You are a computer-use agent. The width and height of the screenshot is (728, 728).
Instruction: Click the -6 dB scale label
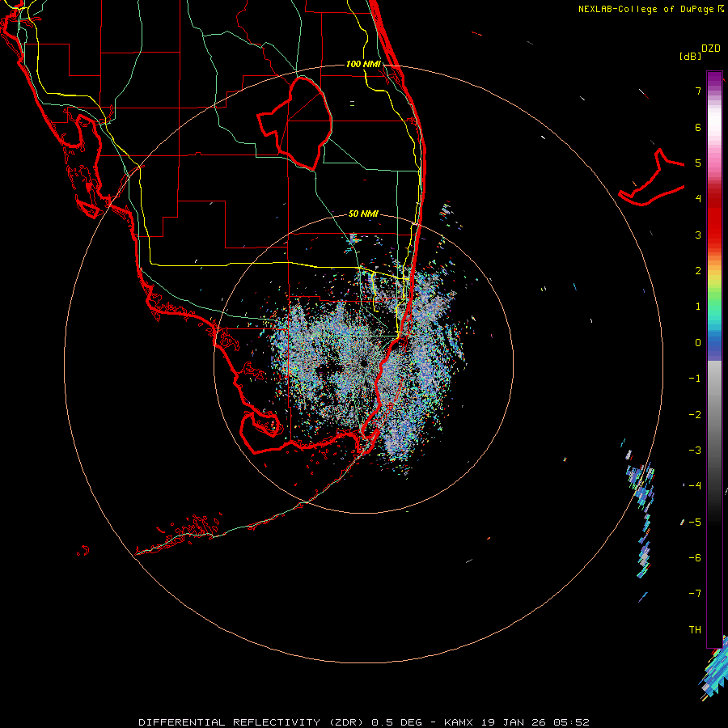(695, 557)
